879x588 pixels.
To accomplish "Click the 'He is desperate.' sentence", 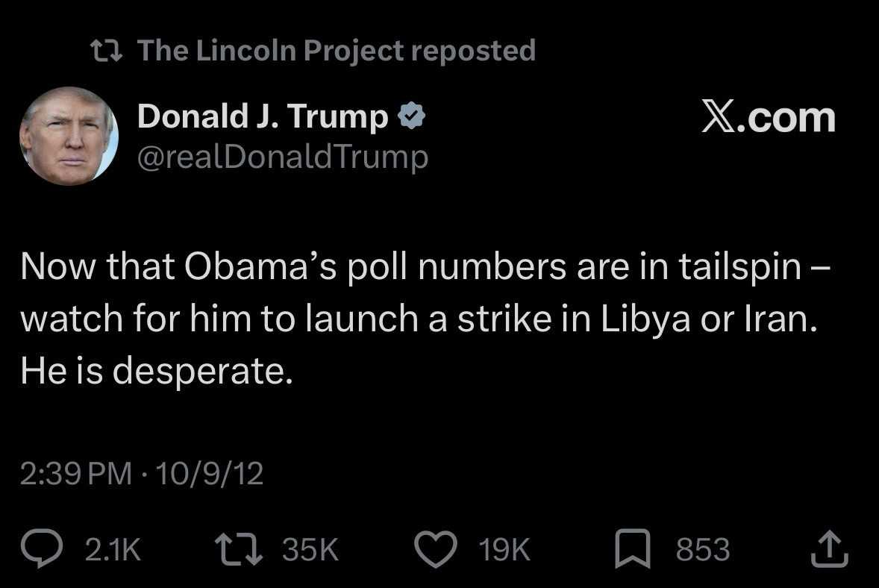I will click(157, 371).
